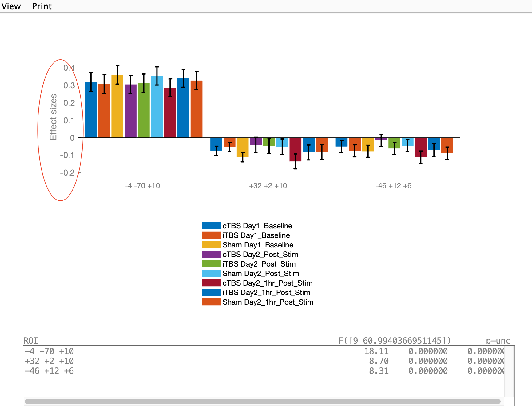Click the yellow Sham Day1_Baseline legend swatch
This screenshot has height=415, width=532.
coord(211,245)
